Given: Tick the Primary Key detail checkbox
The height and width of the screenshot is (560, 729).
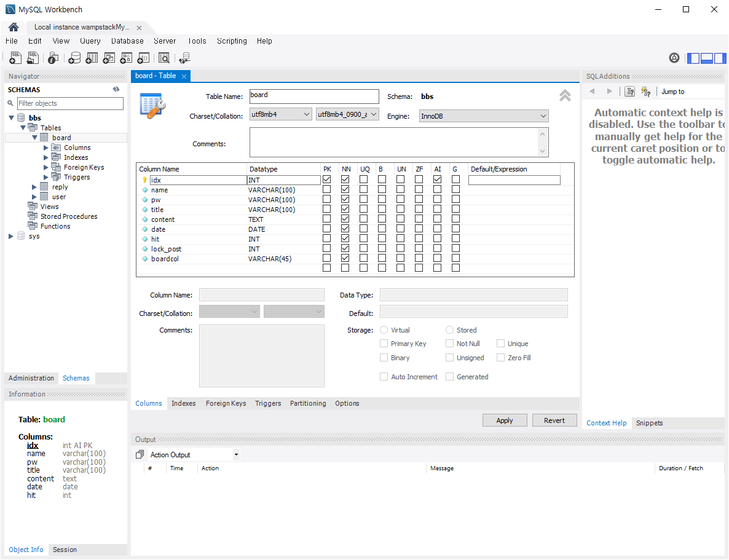Looking at the screenshot, I should [384, 343].
